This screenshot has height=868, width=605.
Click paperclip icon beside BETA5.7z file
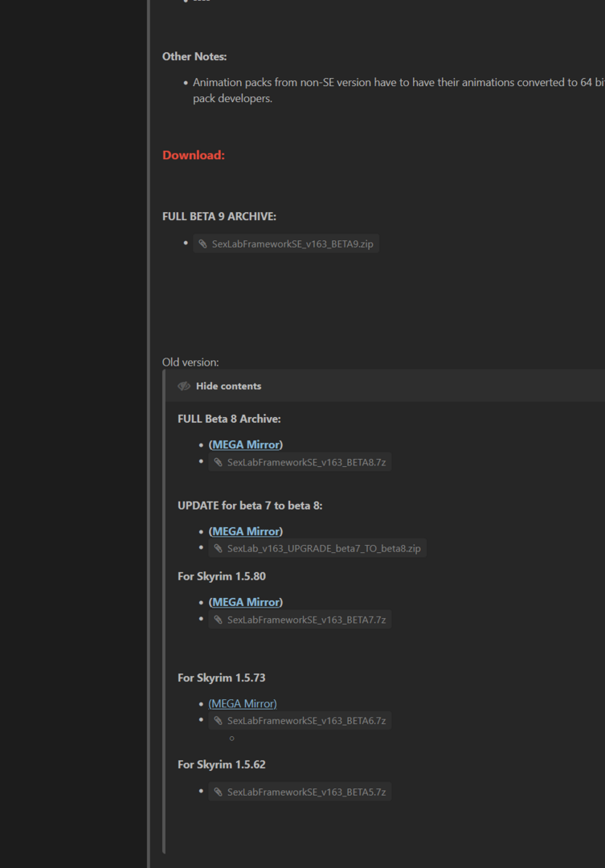tap(219, 792)
